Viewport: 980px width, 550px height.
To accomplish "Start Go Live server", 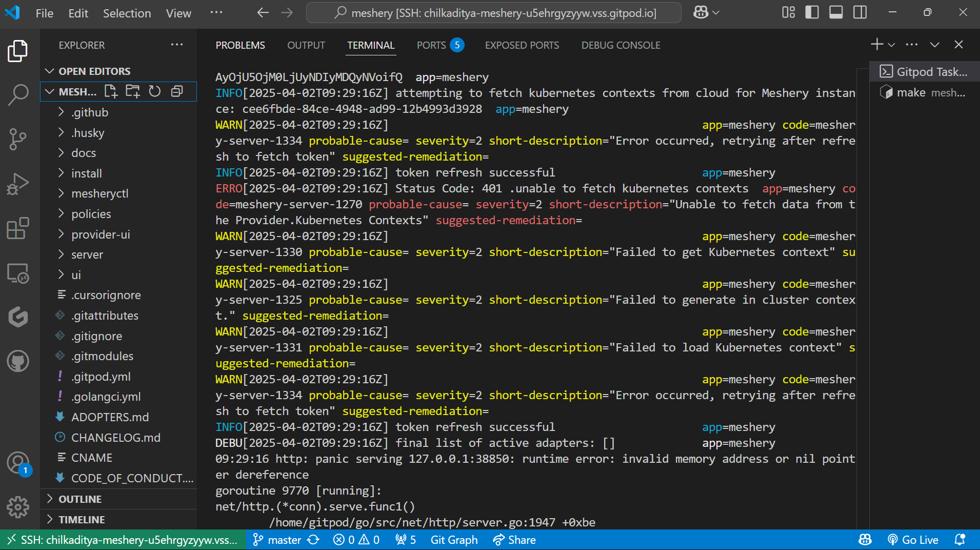I will (x=913, y=540).
